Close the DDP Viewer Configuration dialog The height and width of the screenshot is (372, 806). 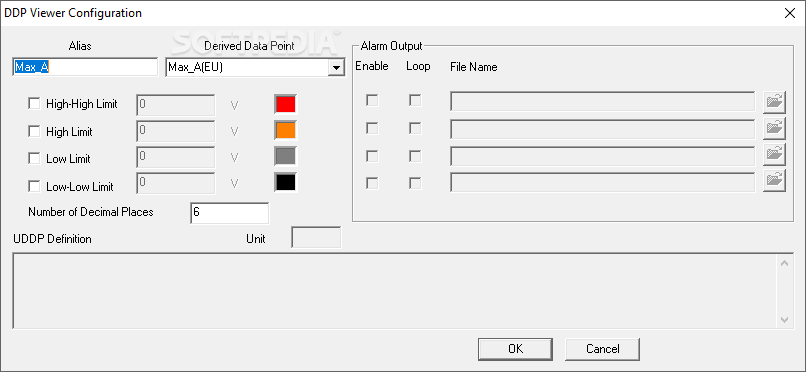pos(790,13)
